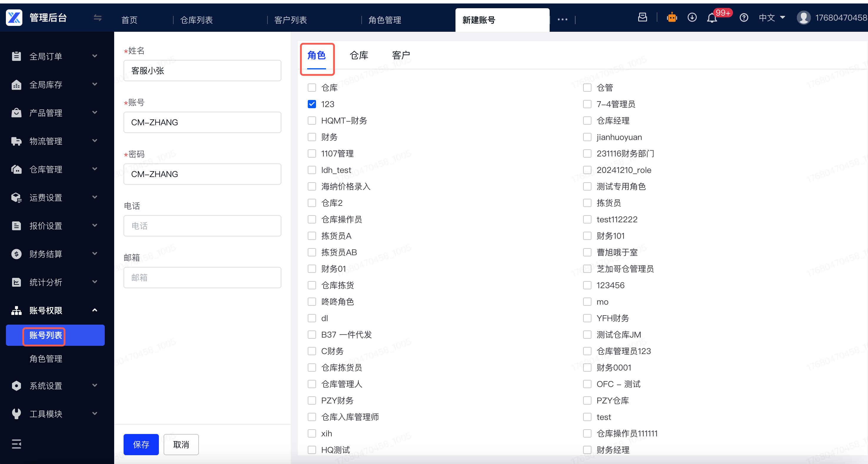868x464 pixels.
Task: Open the 中文 language dropdown
Action: 771,18
